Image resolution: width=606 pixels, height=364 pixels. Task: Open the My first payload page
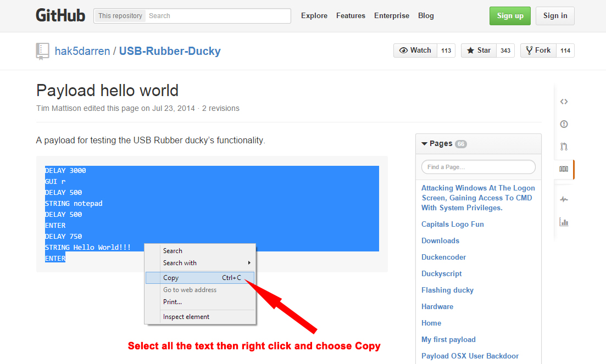point(448,340)
